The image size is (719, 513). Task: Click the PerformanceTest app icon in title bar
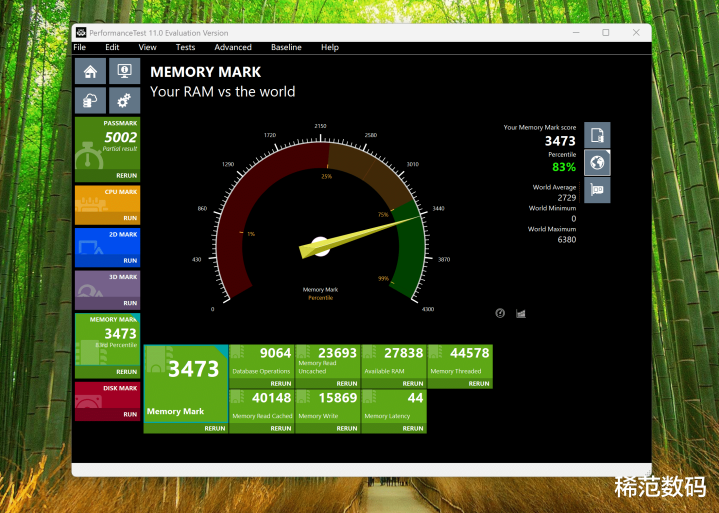[x=81, y=33]
